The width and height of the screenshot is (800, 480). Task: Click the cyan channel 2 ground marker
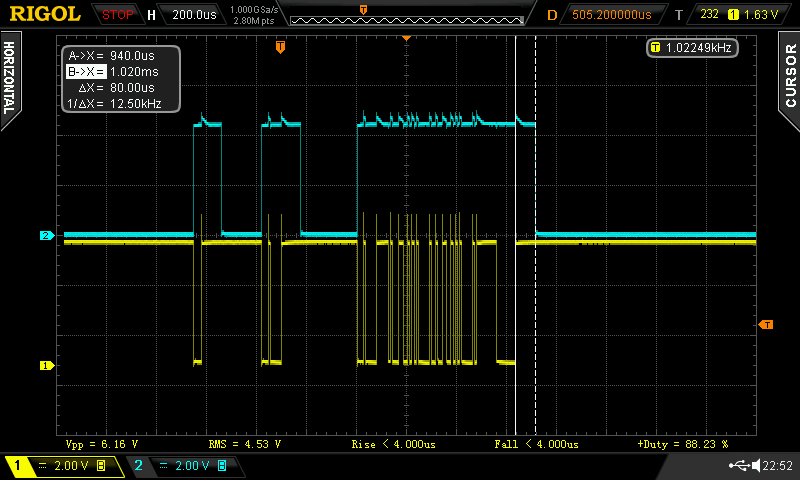46,235
